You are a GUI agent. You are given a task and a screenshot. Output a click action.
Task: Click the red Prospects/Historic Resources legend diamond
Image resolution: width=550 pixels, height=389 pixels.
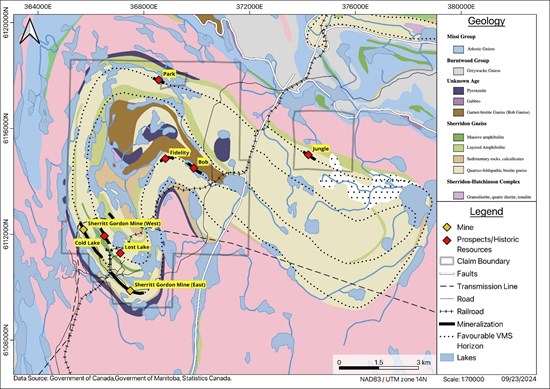coord(447,240)
